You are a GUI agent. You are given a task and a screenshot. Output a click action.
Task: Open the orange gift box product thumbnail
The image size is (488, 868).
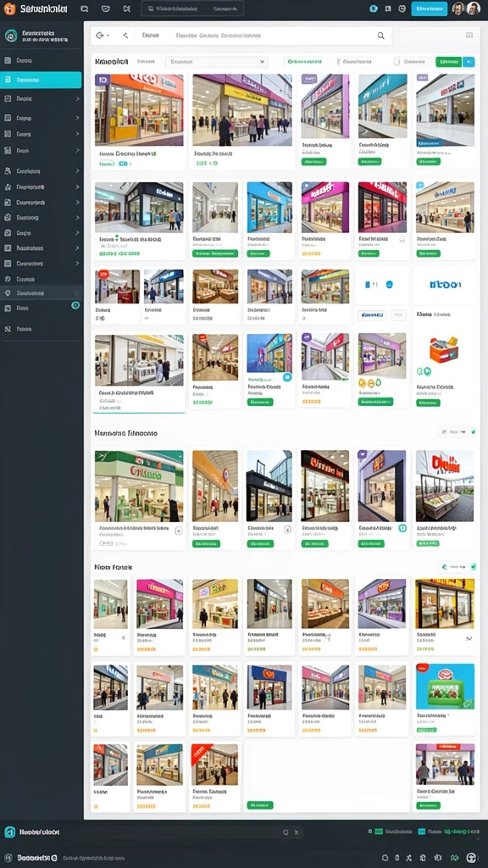(444, 350)
